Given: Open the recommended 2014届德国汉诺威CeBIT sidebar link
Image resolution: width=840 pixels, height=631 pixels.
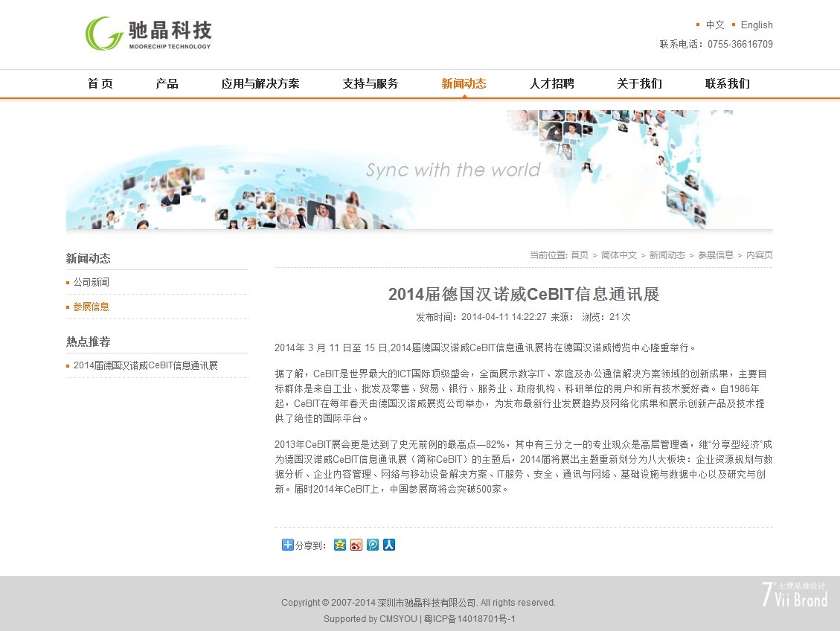Looking at the screenshot, I should (x=146, y=365).
